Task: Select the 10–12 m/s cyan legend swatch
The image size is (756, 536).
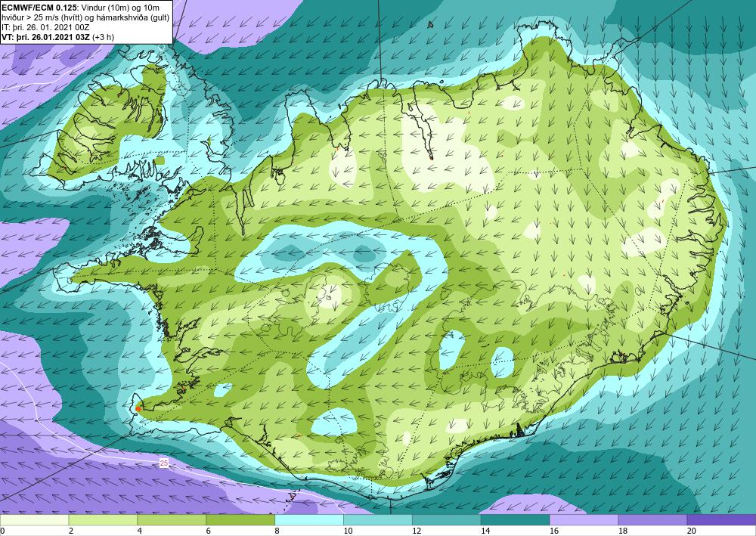Action: (378, 520)
